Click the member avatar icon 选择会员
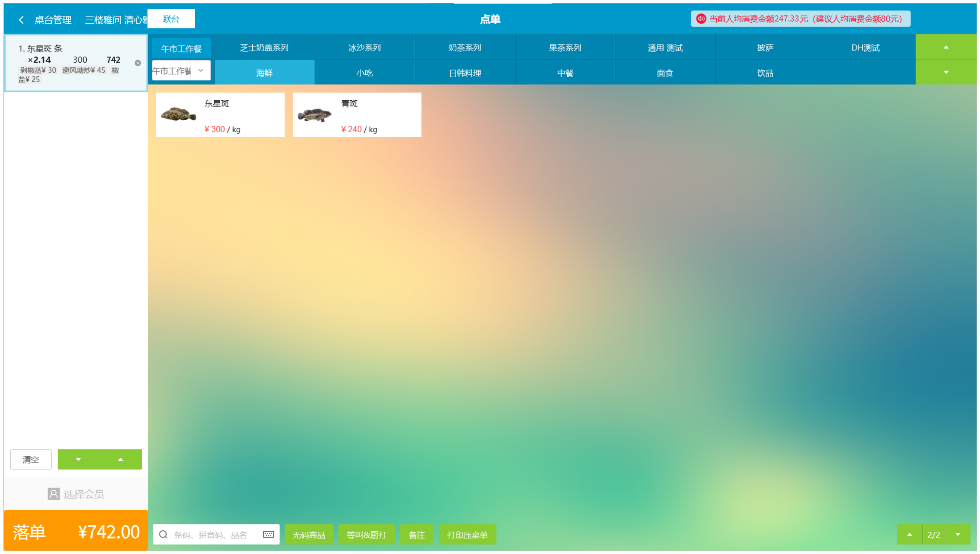The image size is (980, 554). click(54, 494)
